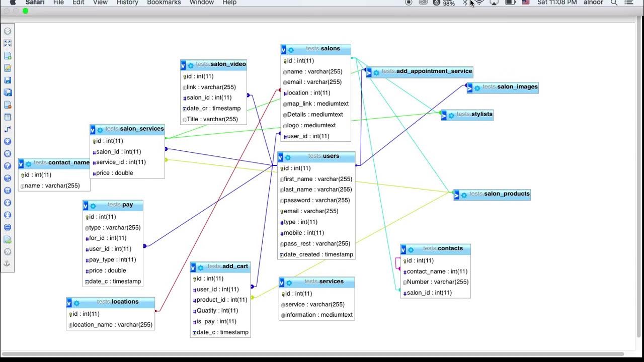Open the Window menu
Viewport: 644px width, 362px height.
201,3
